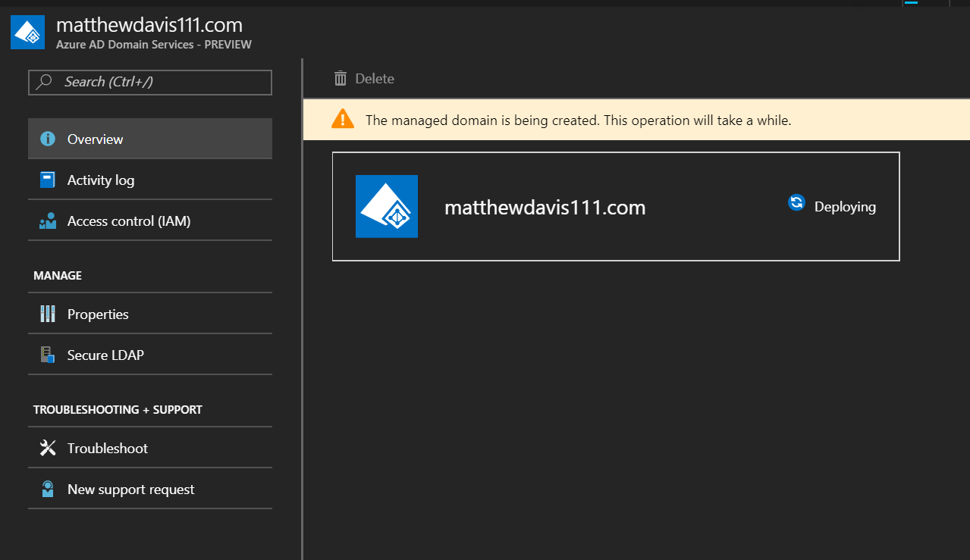Image resolution: width=970 pixels, height=560 pixels.
Task: Click the orange warning triangle icon
Action: point(343,119)
